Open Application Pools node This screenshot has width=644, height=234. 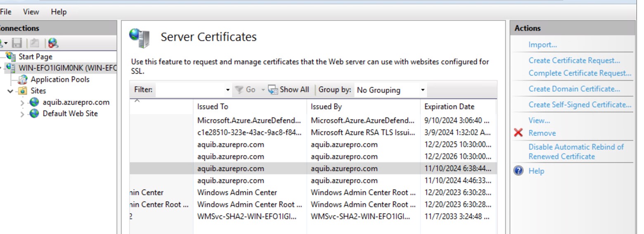pos(60,79)
